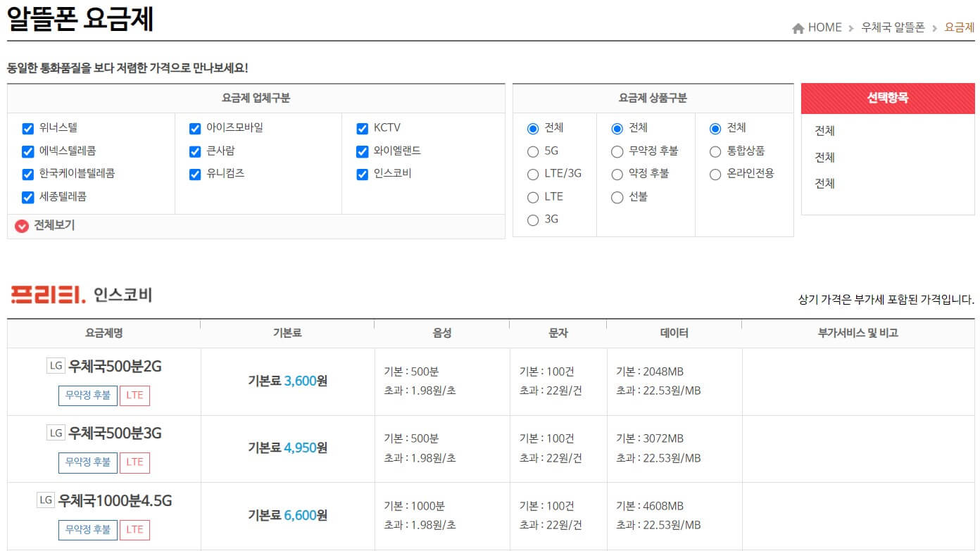
Task: Uncheck the 위너스텔 provider checkbox
Action: coord(27,128)
